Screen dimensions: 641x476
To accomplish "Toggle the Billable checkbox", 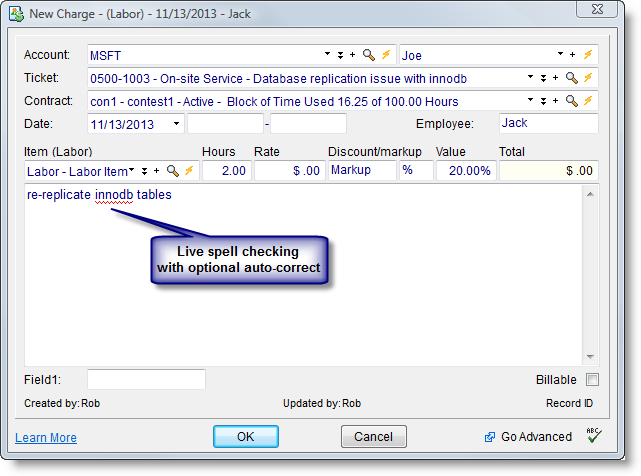I will click(592, 380).
